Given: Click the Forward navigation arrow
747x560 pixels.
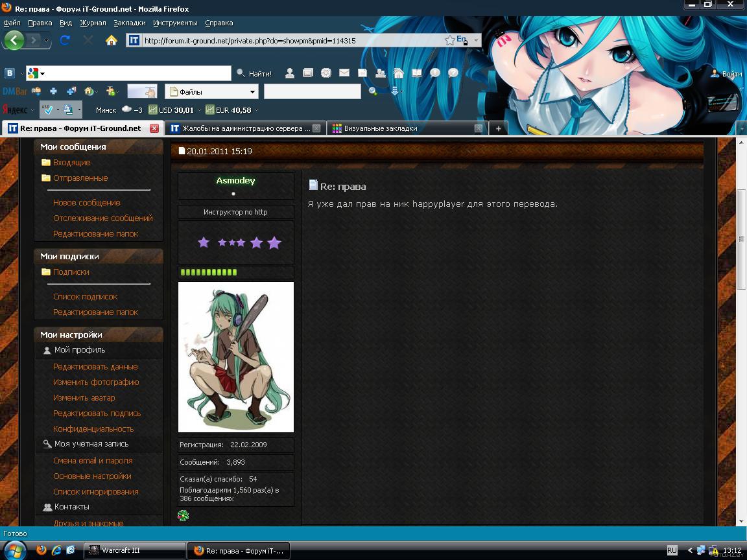Looking at the screenshot, I should tap(33, 40).
